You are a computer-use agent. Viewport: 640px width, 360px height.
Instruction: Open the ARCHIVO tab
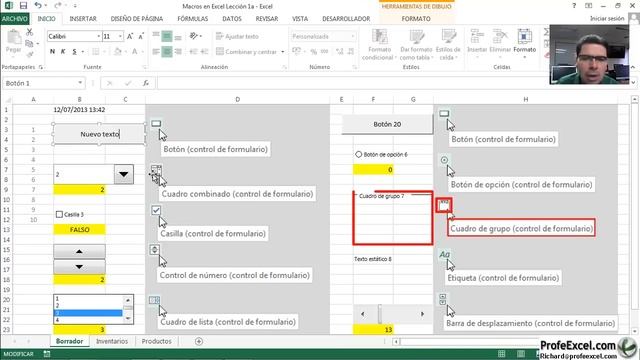[x=14, y=19]
